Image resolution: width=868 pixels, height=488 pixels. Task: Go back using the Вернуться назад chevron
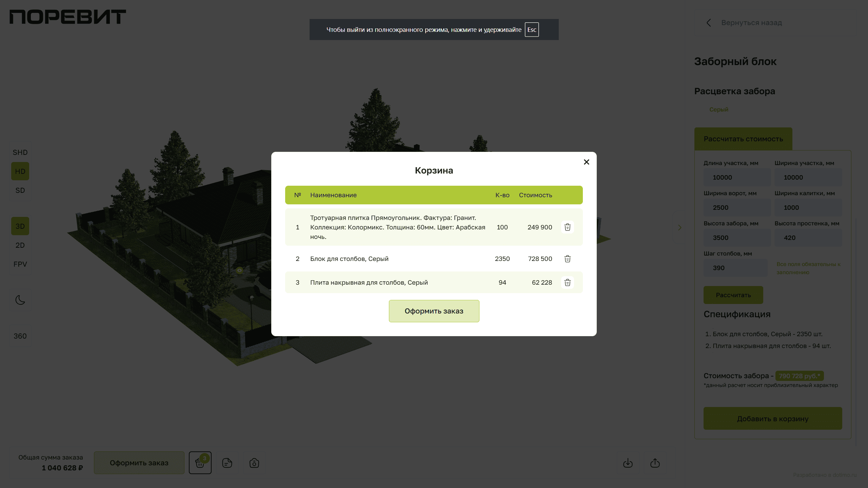(x=709, y=23)
